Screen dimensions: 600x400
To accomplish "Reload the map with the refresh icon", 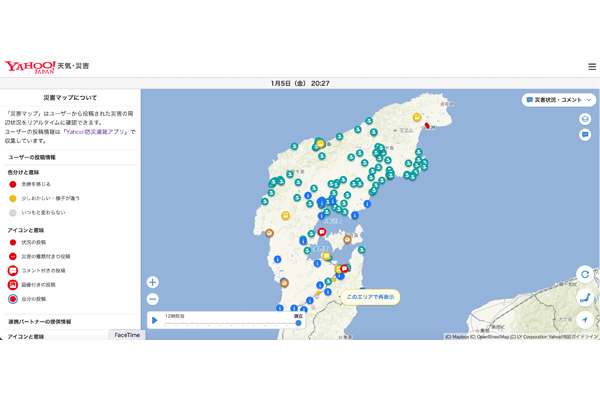I will tap(585, 274).
